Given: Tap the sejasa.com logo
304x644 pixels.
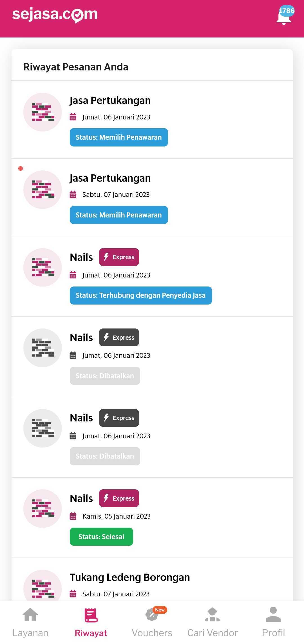Looking at the screenshot, I should (x=55, y=15).
